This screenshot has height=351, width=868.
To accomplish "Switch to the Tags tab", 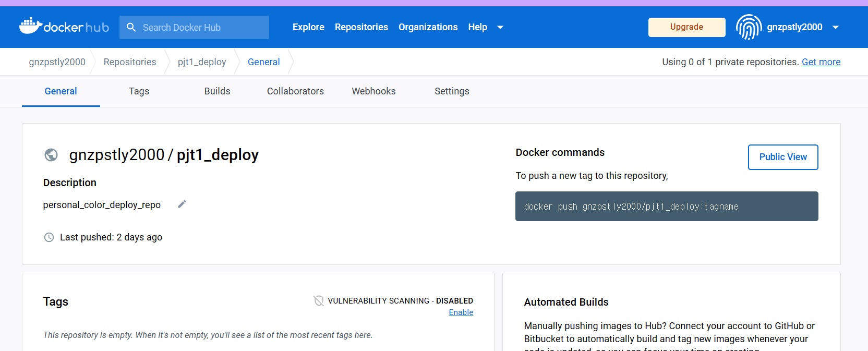I will [x=139, y=91].
